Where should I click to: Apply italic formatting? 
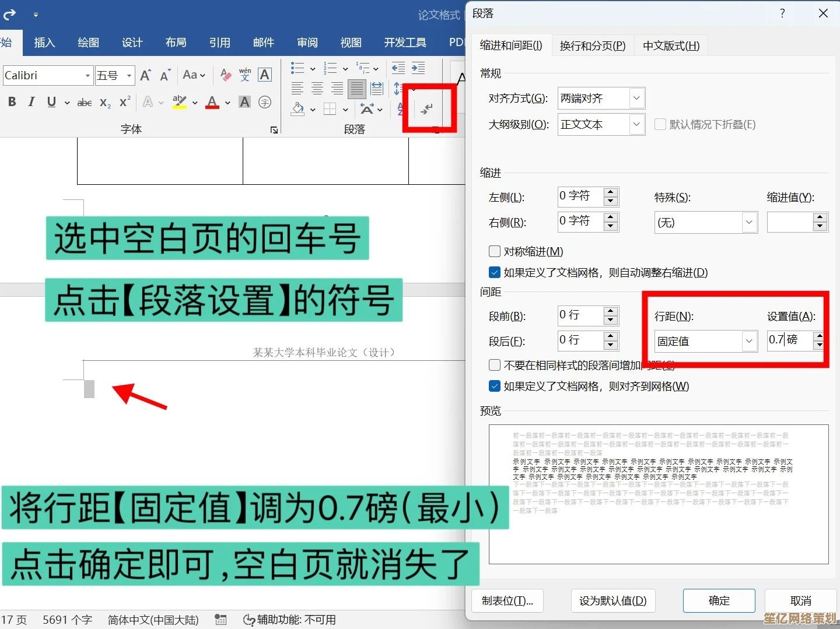31,102
